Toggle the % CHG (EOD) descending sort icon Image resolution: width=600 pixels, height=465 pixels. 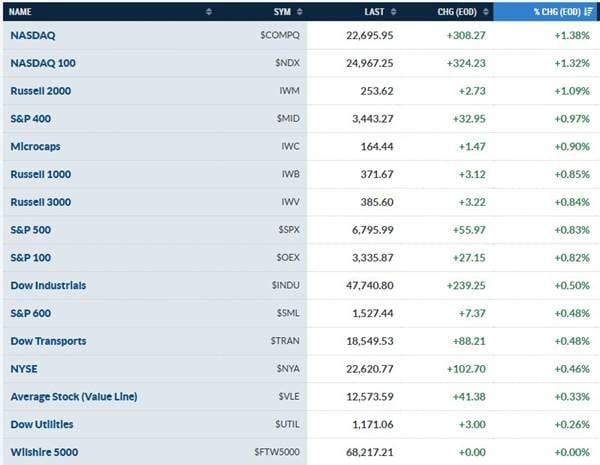tap(589, 12)
